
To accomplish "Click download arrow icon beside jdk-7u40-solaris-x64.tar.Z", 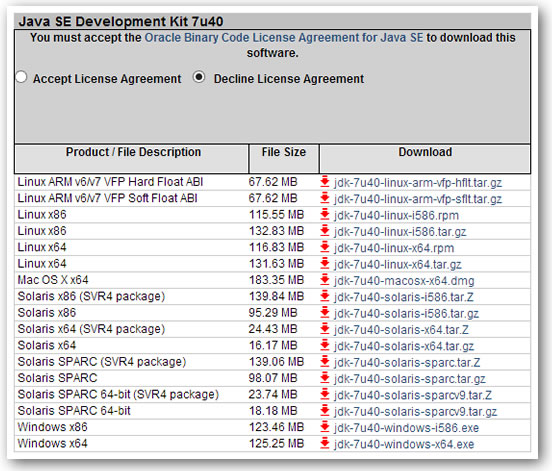I will (325, 329).
